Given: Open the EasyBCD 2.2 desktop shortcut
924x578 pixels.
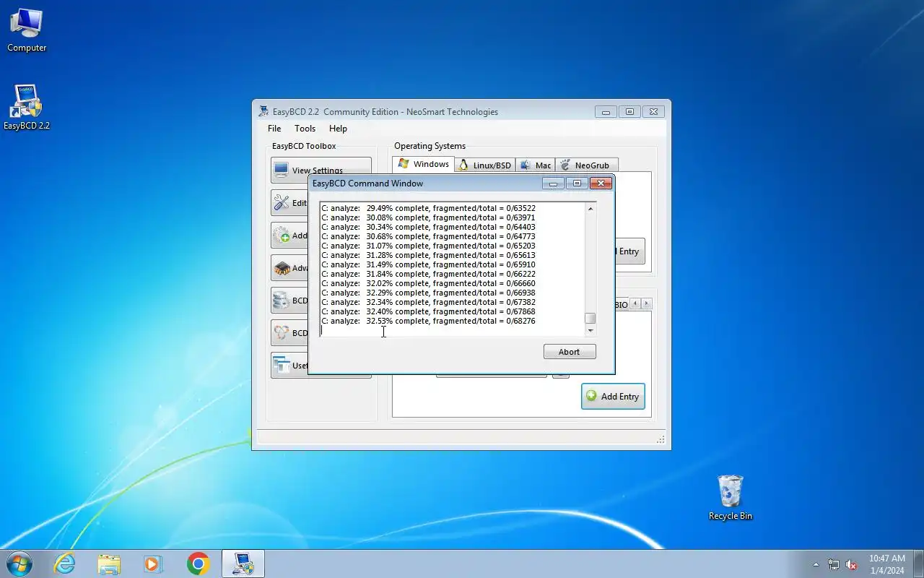Looking at the screenshot, I should [x=27, y=108].
